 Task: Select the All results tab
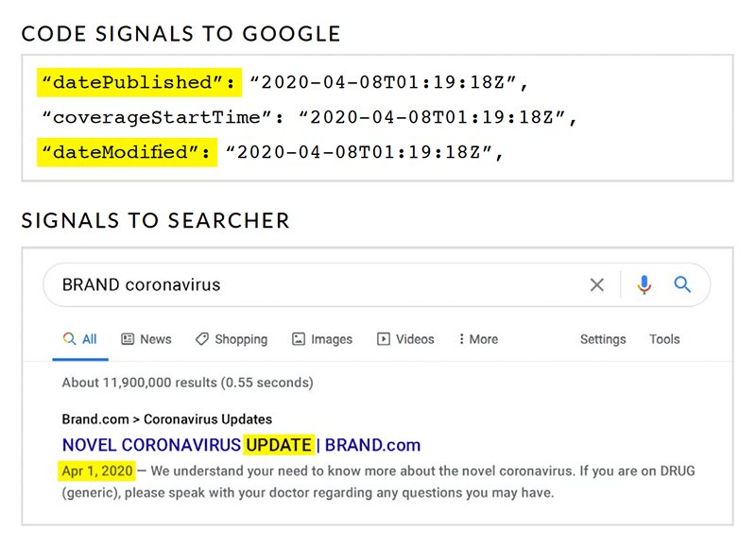pyautogui.click(x=80, y=339)
